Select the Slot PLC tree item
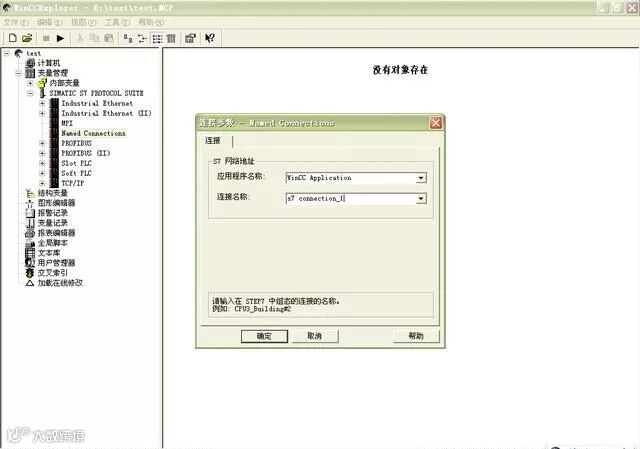Image resolution: width=640 pixels, height=449 pixels. (x=76, y=163)
